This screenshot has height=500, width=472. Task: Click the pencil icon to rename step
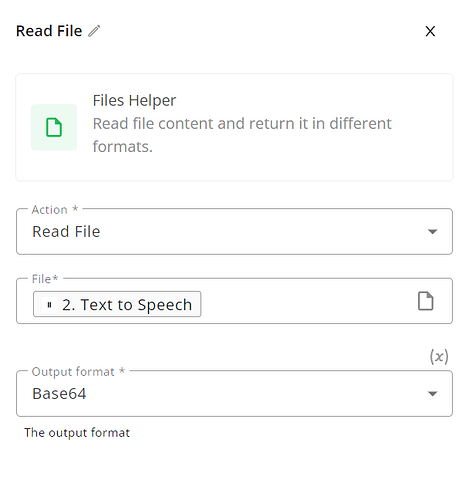click(x=94, y=31)
